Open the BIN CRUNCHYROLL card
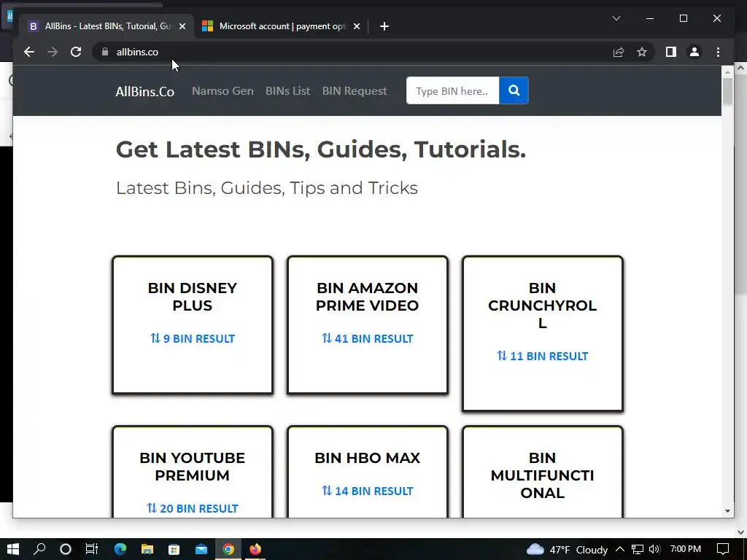 tap(543, 333)
